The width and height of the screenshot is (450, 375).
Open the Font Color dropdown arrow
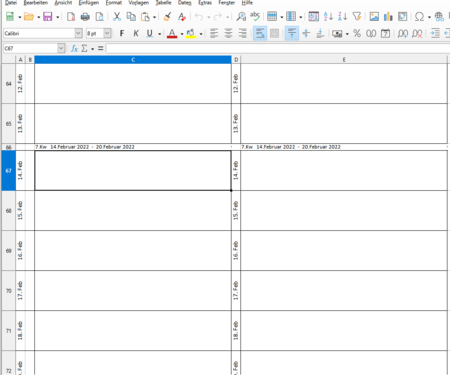[x=182, y=34]
